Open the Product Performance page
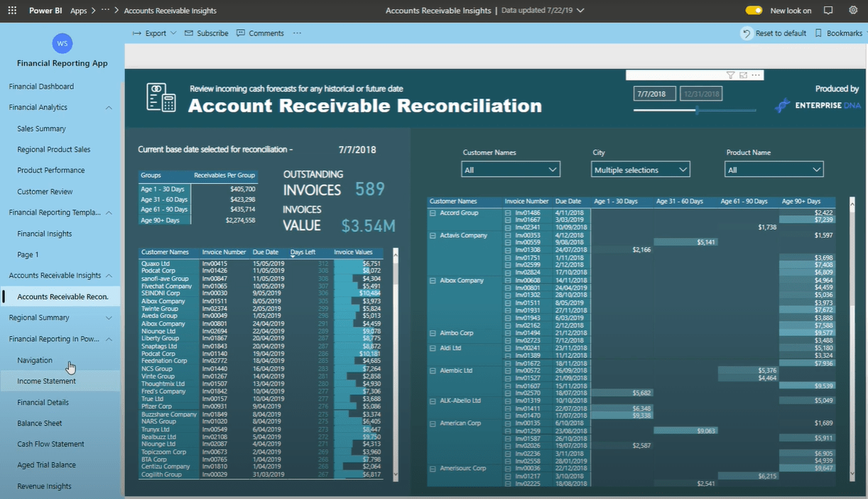The image size is (868, 499). coord(51,171)
